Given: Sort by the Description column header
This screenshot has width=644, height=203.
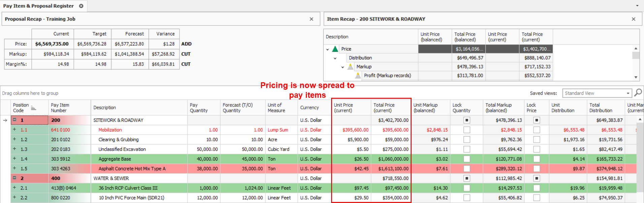Looking at the screenshot, I should coord(105,108).
